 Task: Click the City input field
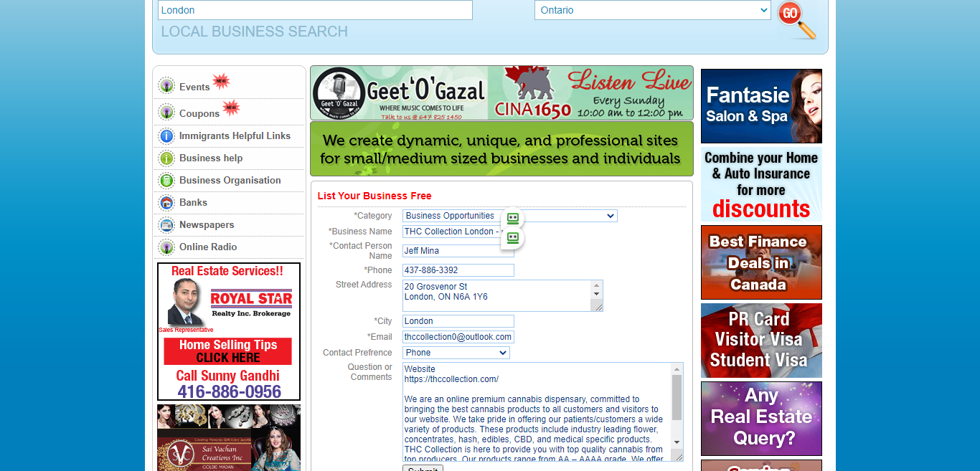tap(458, 321)
